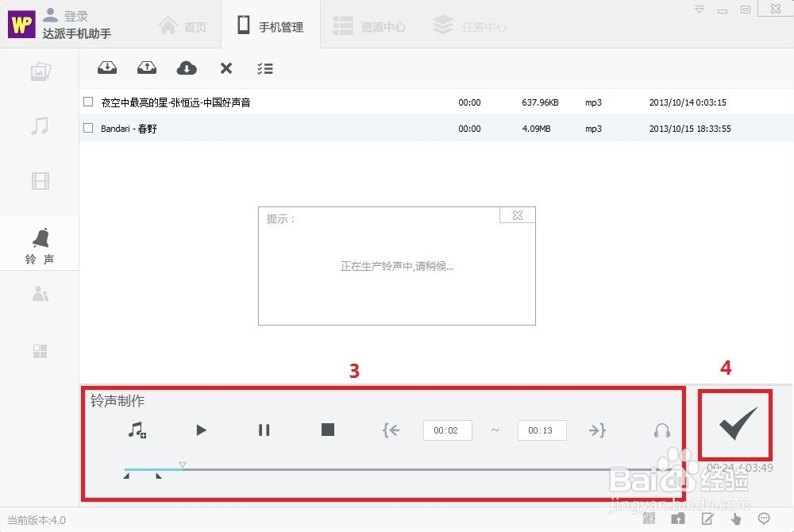Open the music section in the sidebar
Viewport: 794px width, 532px height.
click(x=40, y=125)
